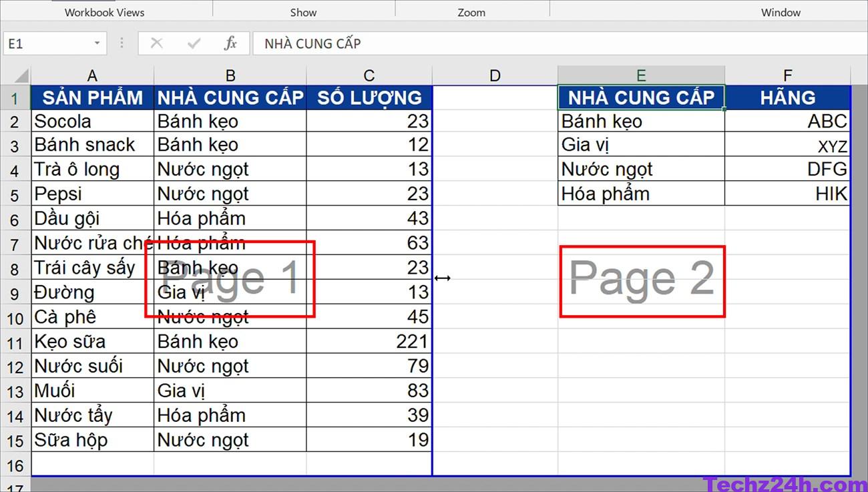Click the cell with value 12
The width and height of the screenshot is (868, 492).
369,145
